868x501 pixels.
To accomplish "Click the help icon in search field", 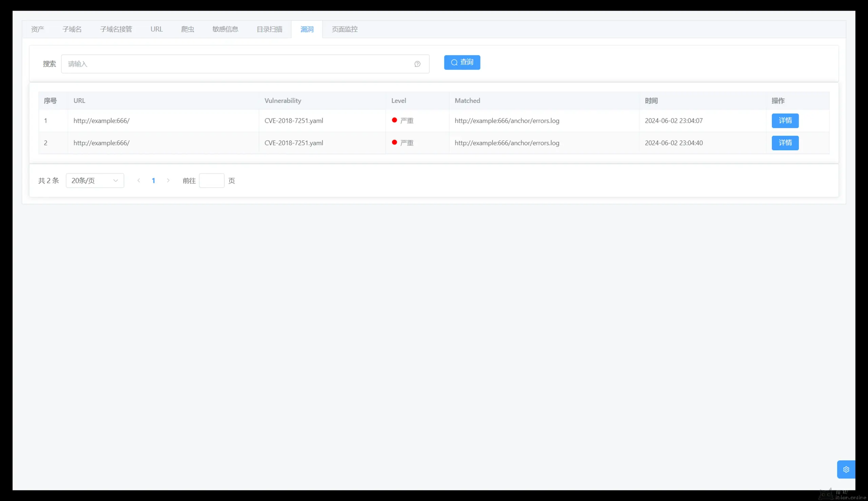I will [417, 64].
